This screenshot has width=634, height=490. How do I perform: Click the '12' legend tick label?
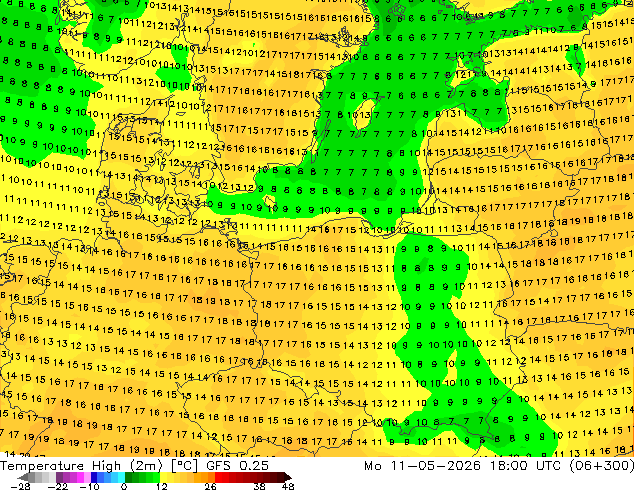tap(162, 486)
